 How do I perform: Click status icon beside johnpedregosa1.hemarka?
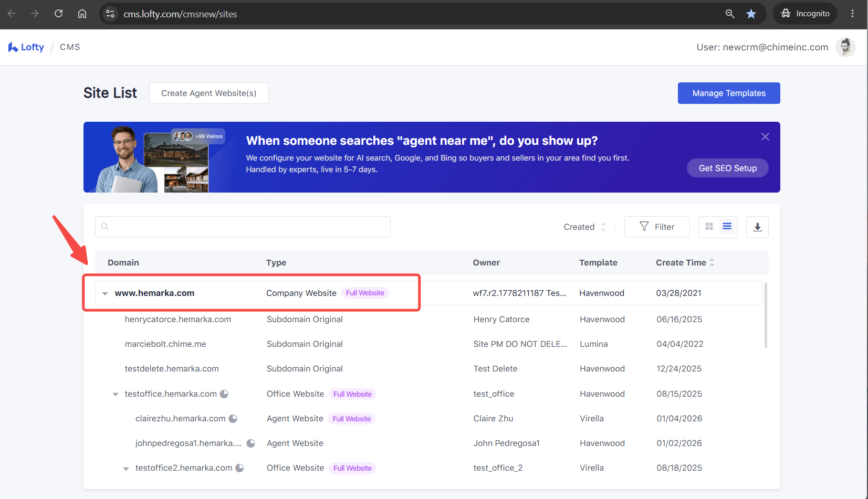point(251,443)
